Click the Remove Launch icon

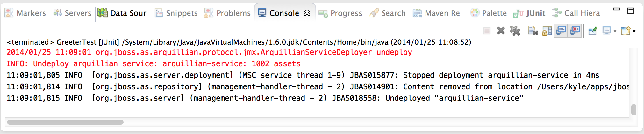click(501, 31)
